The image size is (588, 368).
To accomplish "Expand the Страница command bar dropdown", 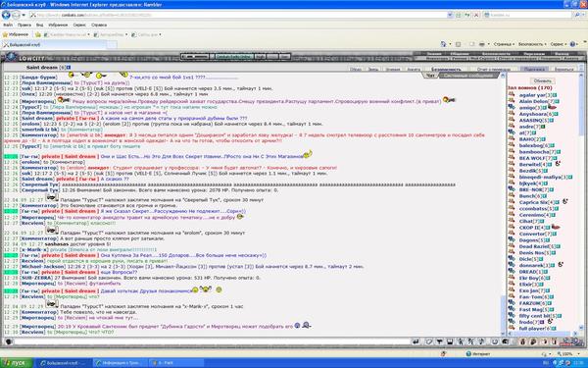I will [x=504, y=44].
